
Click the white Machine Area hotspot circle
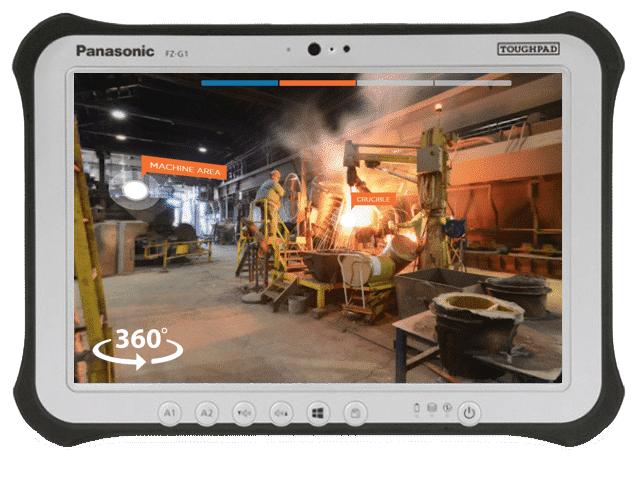tap(135, 190)
